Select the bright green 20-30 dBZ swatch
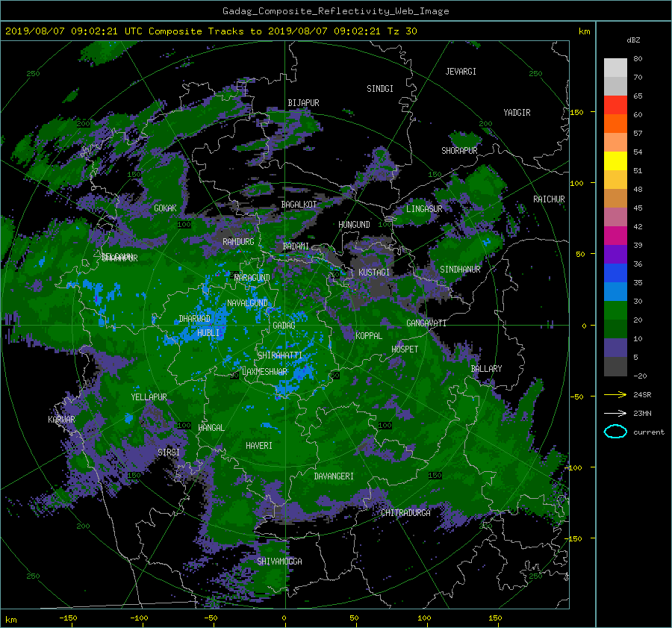Viewport: 672px width, 628px height. [615, 310]
